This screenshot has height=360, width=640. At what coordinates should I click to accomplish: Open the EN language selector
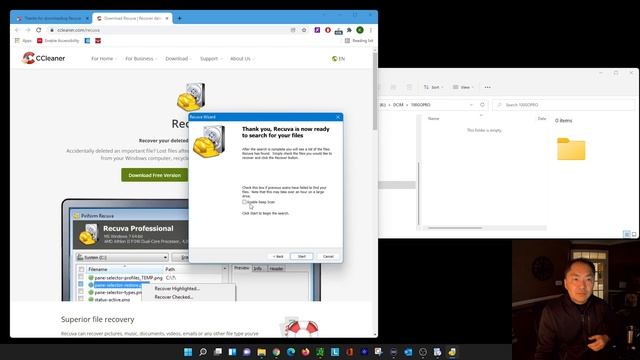(338, 59)
